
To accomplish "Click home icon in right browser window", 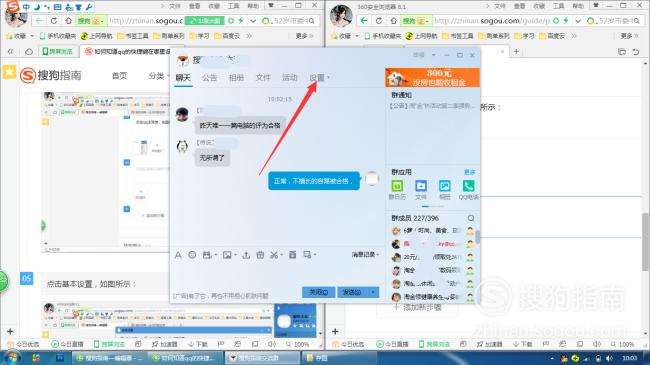I will [x=394, y=21].
